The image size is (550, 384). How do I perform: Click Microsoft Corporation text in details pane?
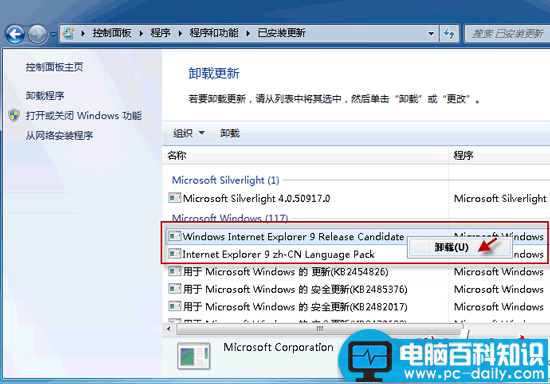pos(279,347)
